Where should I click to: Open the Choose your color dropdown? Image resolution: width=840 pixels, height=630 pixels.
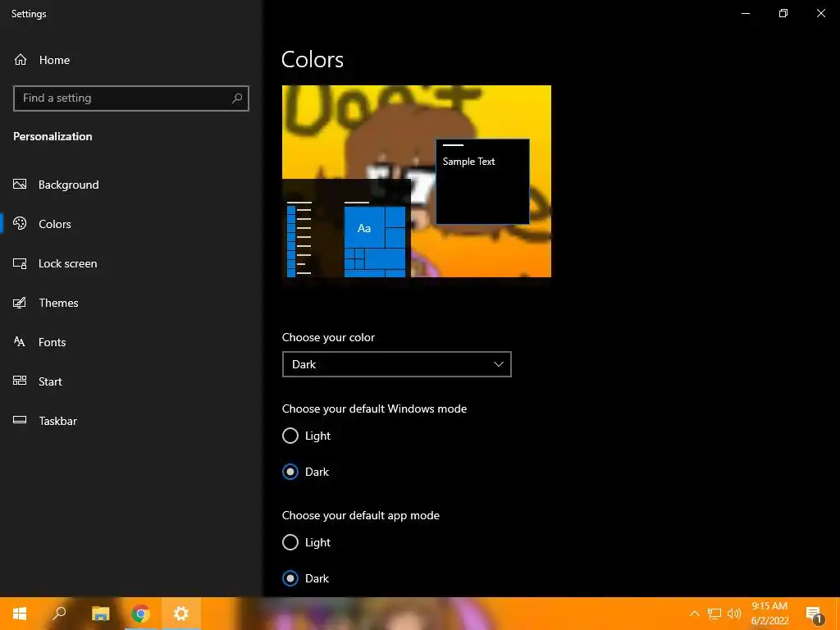(x=397, y=364)
